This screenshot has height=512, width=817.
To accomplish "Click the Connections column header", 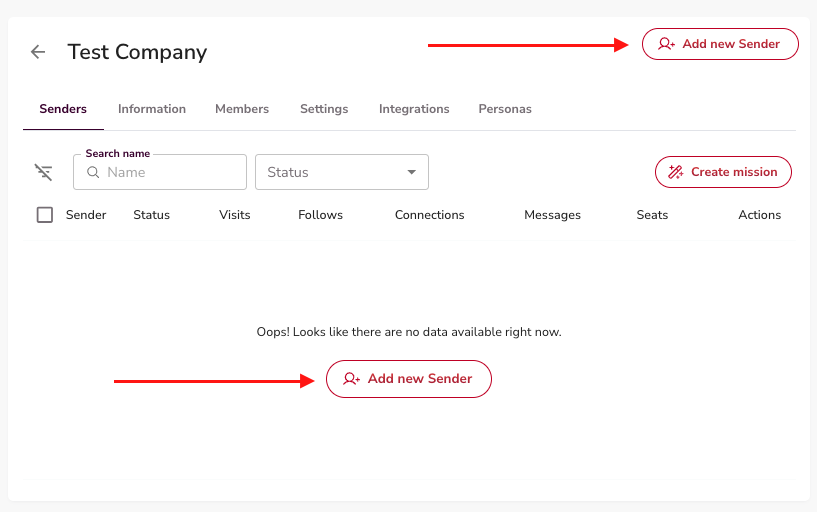I will (x=429, y=215).
